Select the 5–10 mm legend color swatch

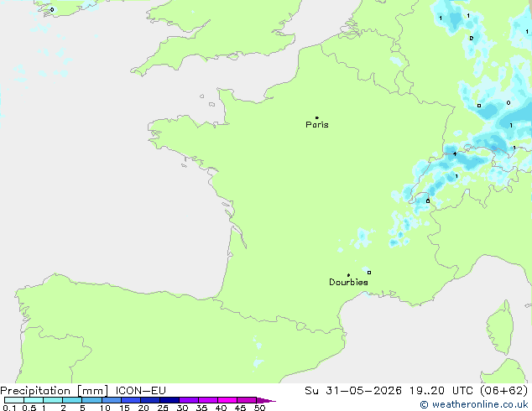pos(91,400)
